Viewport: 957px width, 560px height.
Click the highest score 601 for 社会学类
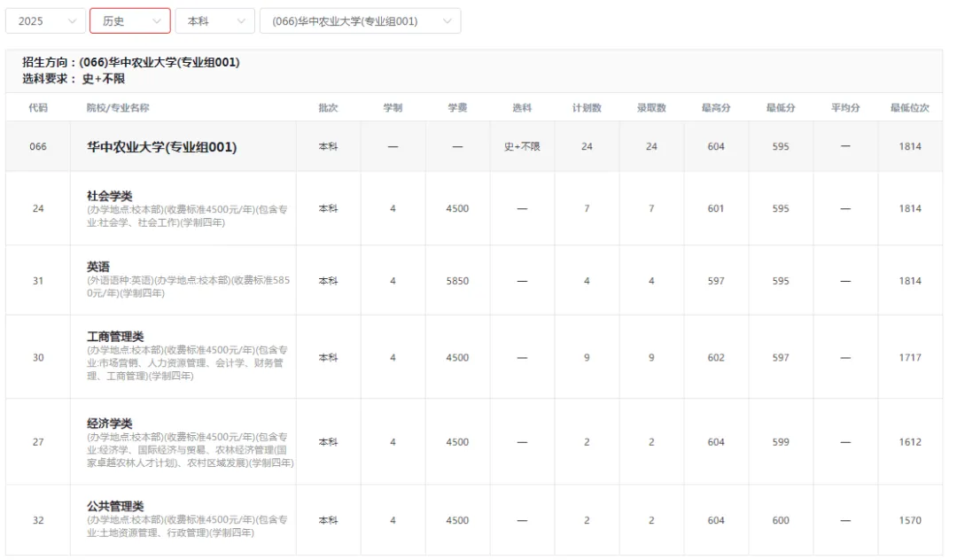point(717,208)
